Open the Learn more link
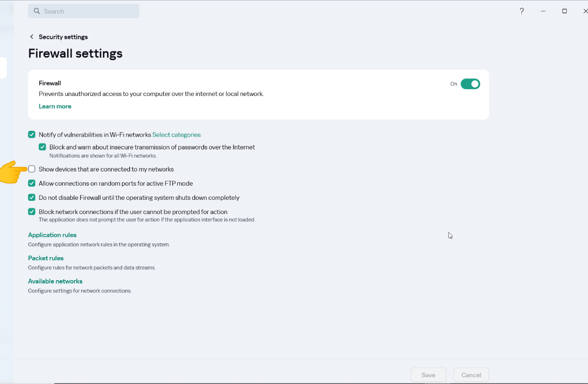This screenshot has height=384, width=588. [x=55, y=106]
